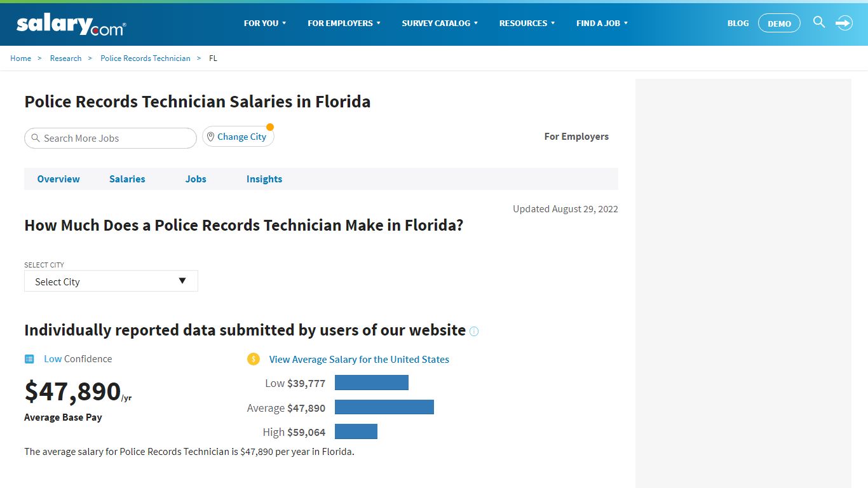Switch to the Salaries tab

127,179
